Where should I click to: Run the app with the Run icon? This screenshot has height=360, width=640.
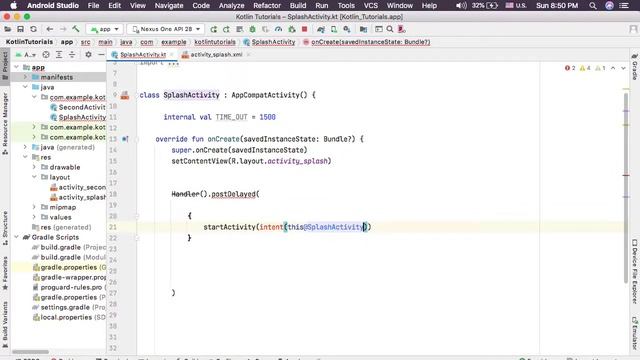pos(213,29)
